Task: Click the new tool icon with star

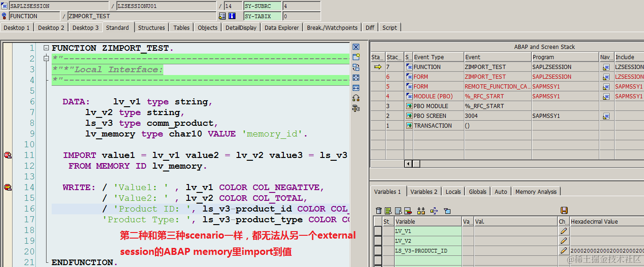Action: pyautogui.click(x=356, y=57)
